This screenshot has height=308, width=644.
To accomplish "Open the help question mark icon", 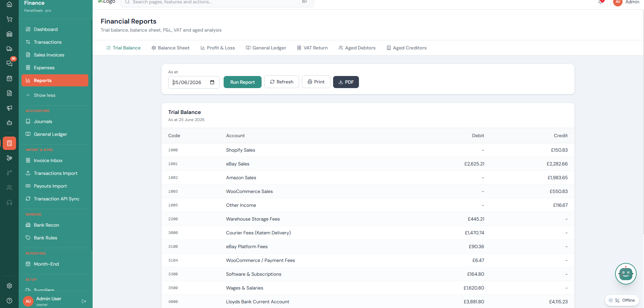I will point(9,301).
